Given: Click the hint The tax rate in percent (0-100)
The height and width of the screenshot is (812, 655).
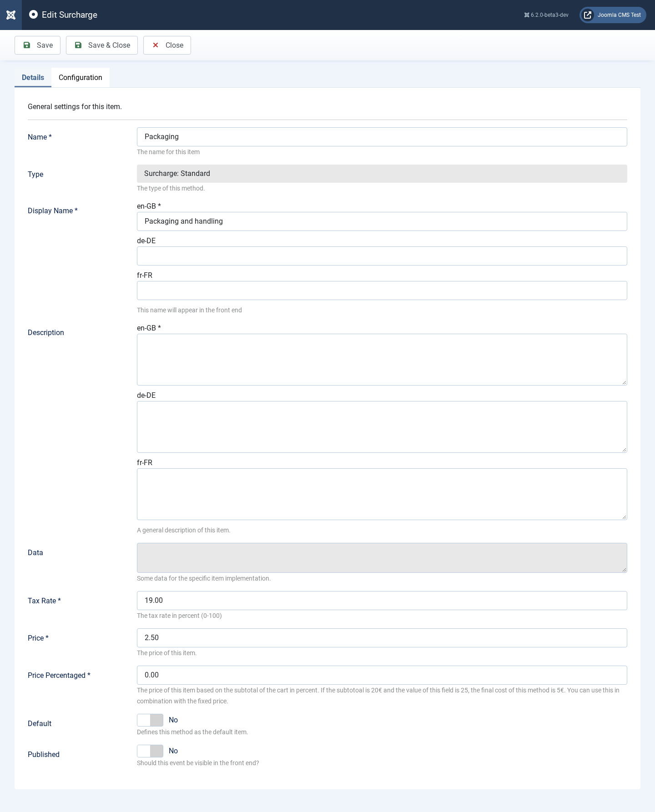Looking at the screenshot, I should point(179,616).
